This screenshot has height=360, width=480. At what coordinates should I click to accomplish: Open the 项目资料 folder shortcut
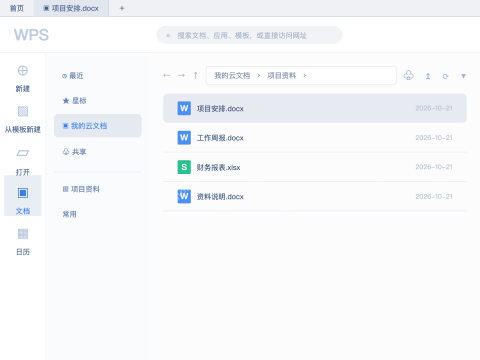81,189
